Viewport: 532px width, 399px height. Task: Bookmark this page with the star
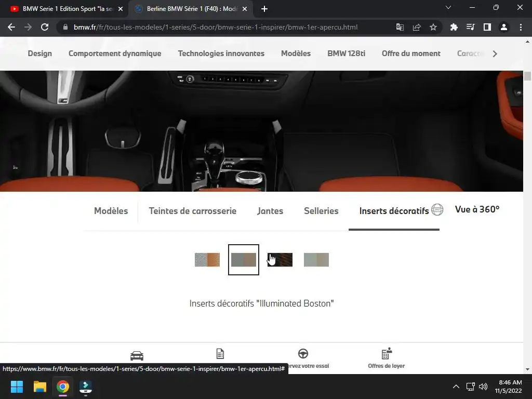[x=433, y=27]
